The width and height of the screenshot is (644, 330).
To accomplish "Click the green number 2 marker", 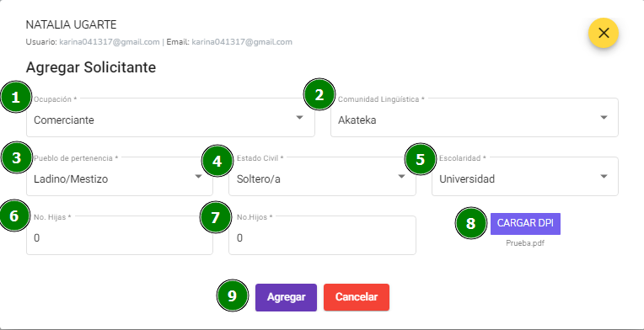I will (x=319, y=94).
